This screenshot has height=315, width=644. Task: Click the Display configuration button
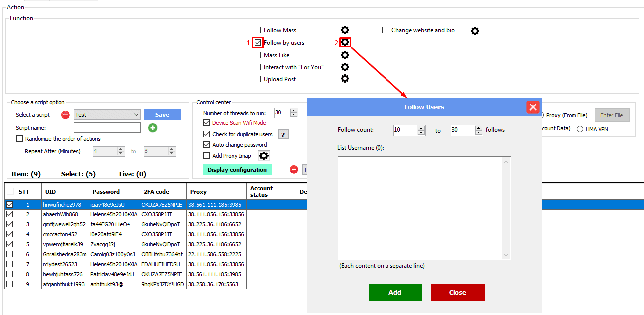tap(237, 170)
